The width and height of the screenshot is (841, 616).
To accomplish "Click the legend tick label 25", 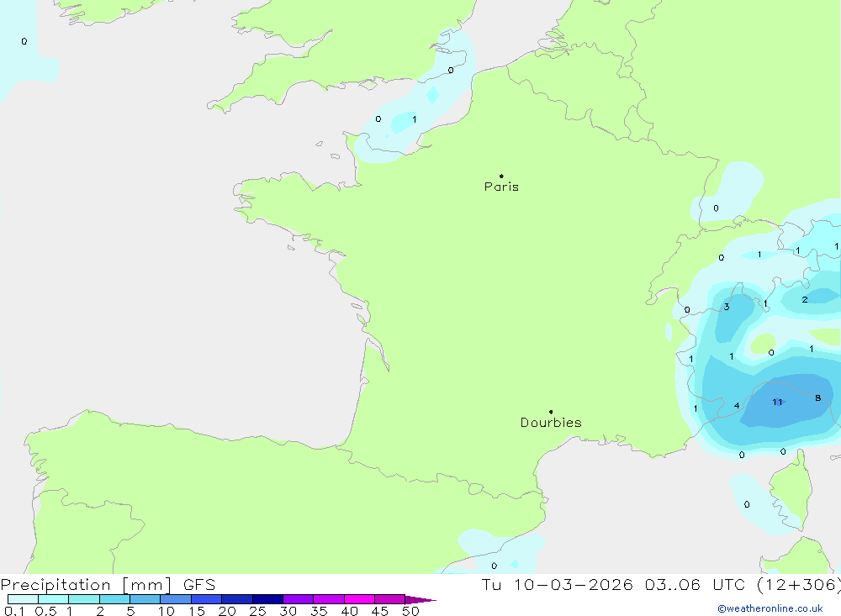I will point(257,611).
